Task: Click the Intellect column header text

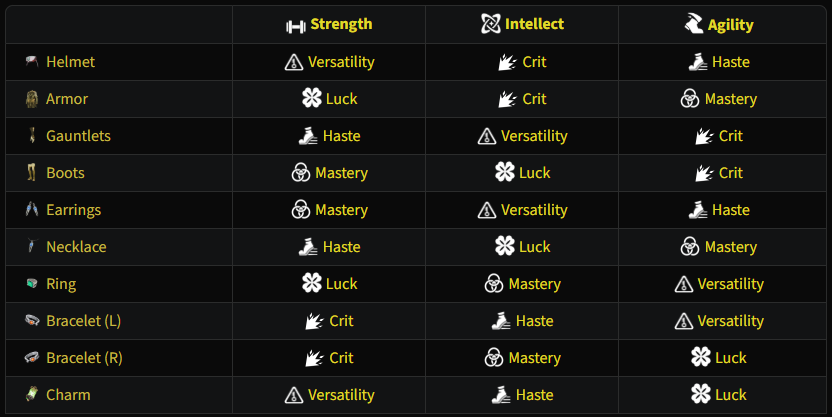Action: (535, 24)
